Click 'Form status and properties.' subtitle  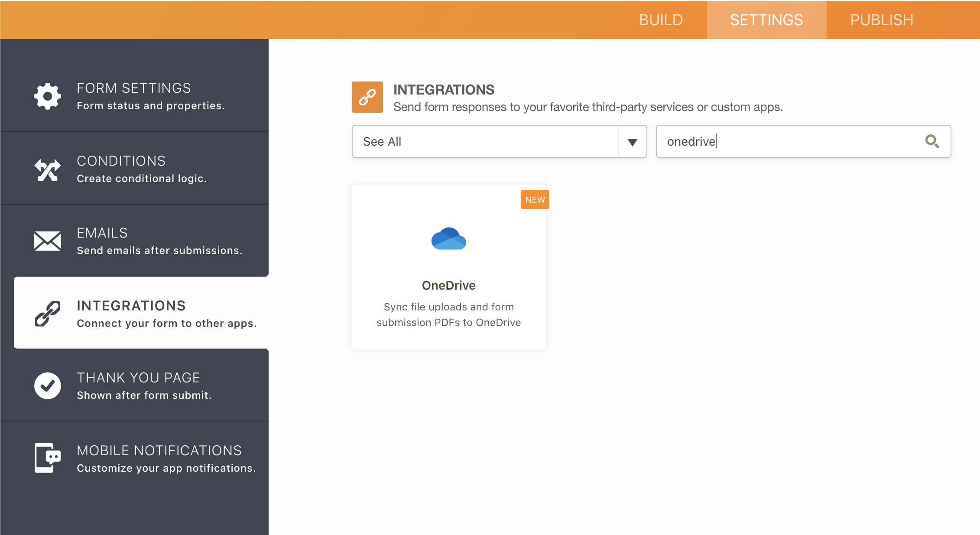(151, 106)
